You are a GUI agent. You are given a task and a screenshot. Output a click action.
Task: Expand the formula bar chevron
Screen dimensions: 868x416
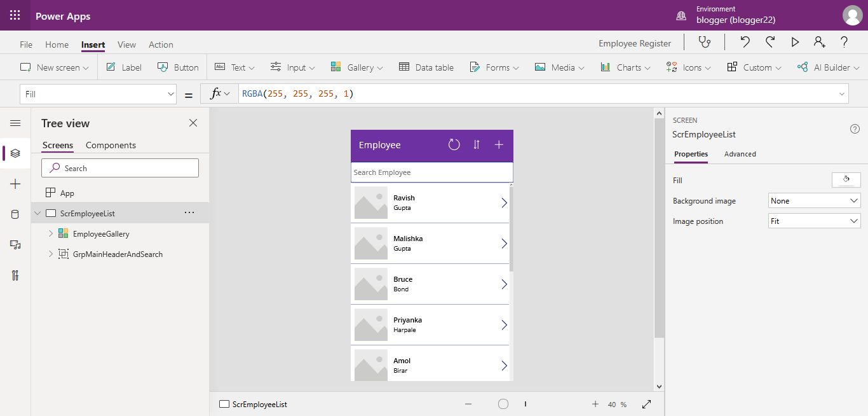[843, 94]
